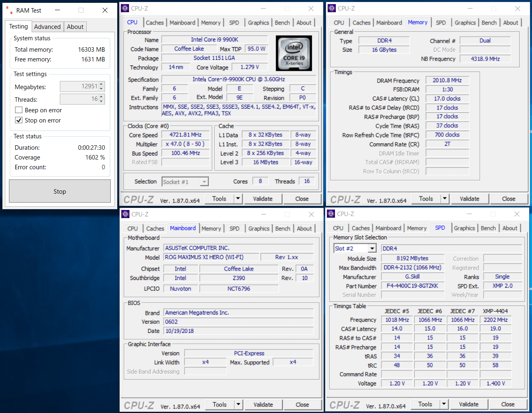Expand the Tools dropdown arrow in CPU window
The image size is (532, 413).
(238, 199)
